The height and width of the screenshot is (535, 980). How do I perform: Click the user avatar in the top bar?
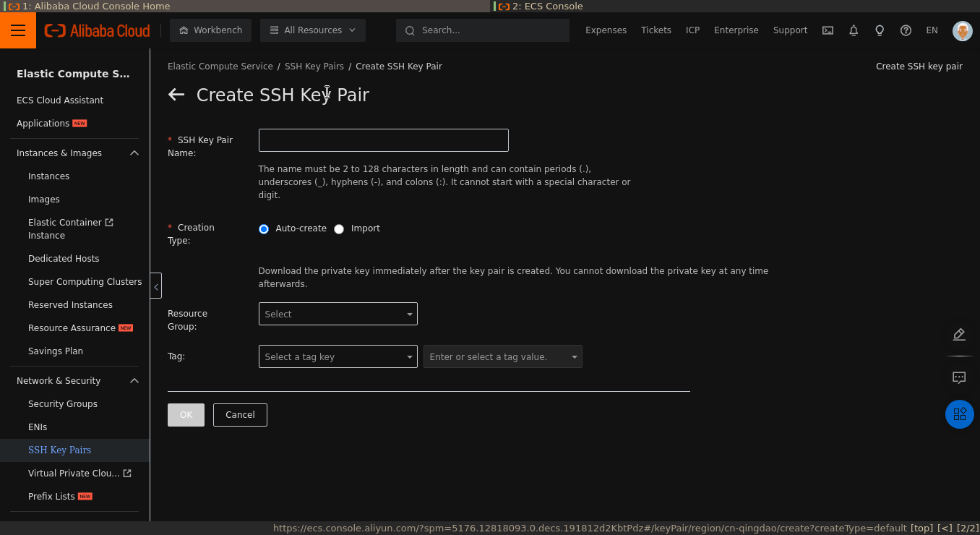[962, 30]
